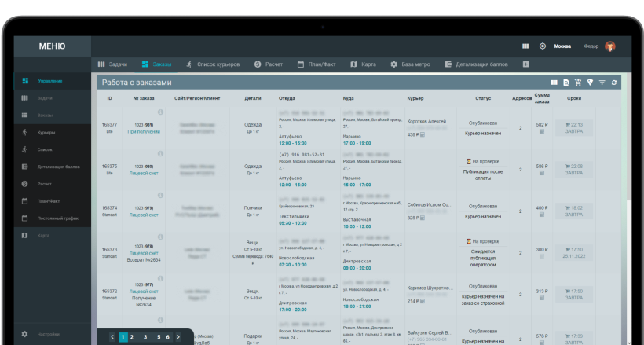Screen dimensions: 644x345
Task: Refresh the orders list with the reload icon
Action: [x=614, y=83]
